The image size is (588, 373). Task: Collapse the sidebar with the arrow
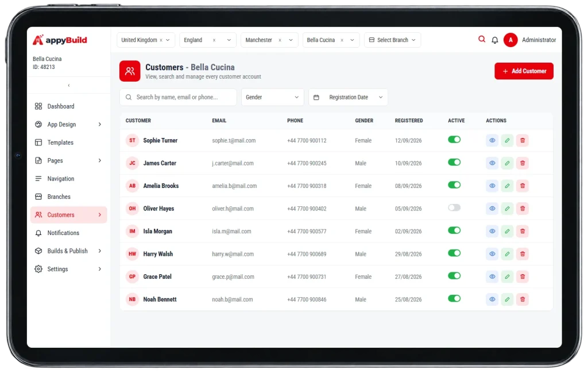[69, 85]
